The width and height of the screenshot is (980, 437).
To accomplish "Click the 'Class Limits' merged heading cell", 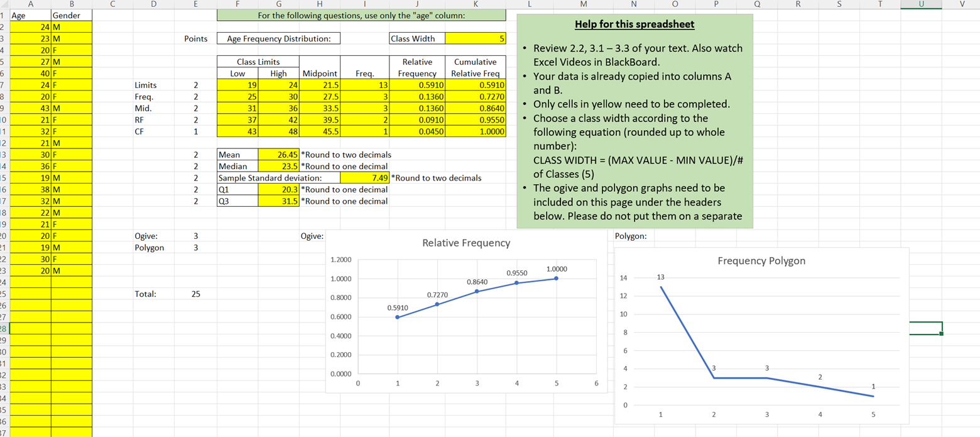I will (258, 62).
